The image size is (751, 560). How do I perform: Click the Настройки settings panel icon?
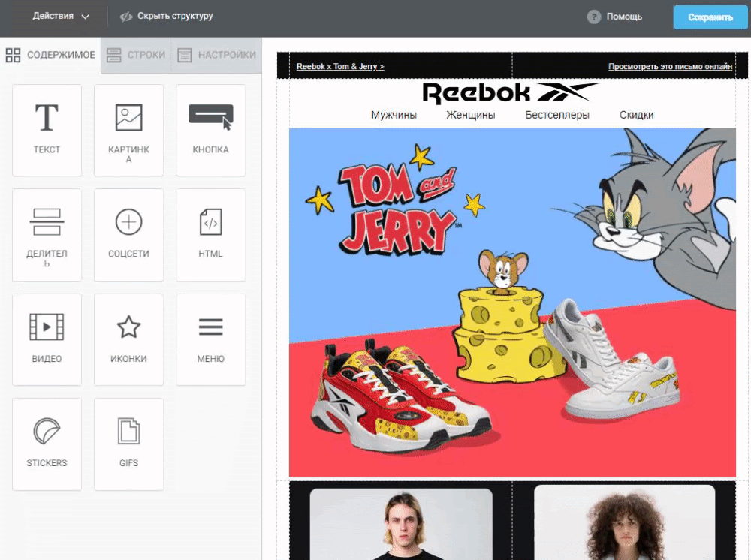(x=185, y=55)
